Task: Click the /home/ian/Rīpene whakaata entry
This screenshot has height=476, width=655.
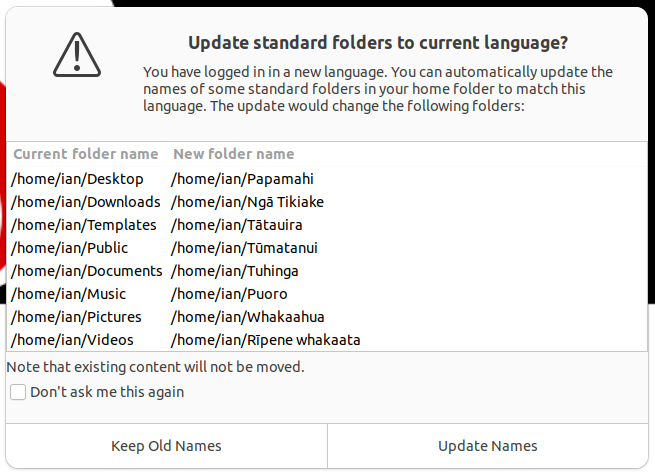Action: coord(266,340)
